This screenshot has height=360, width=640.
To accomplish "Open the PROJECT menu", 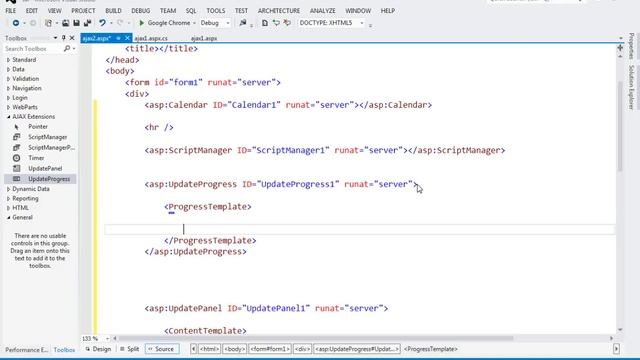I will tap(83, 11).
